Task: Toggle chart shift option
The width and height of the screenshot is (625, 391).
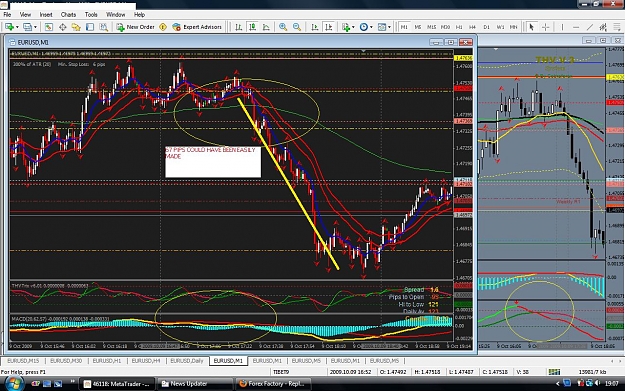Action: [x=328, y=27]
